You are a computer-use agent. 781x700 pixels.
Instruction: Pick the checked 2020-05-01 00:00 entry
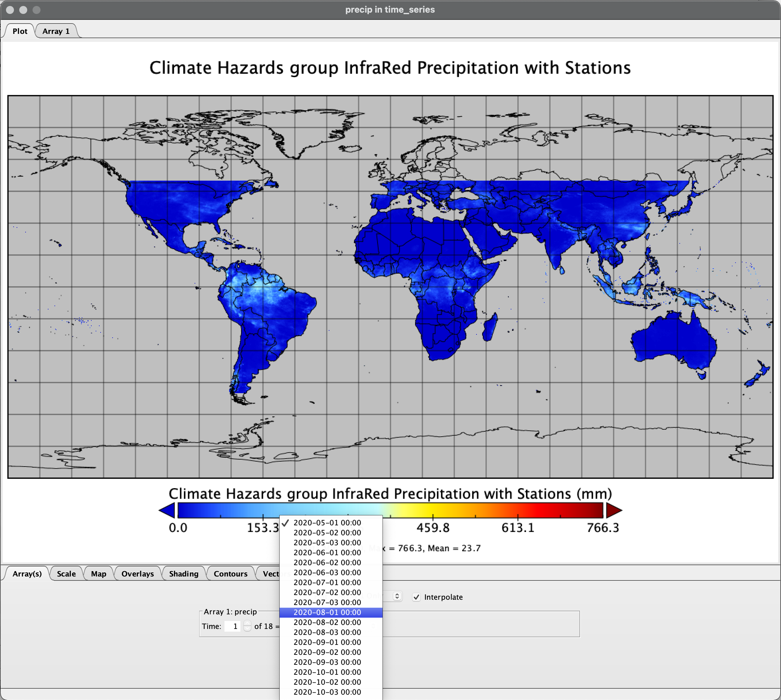tap(327, 523)
